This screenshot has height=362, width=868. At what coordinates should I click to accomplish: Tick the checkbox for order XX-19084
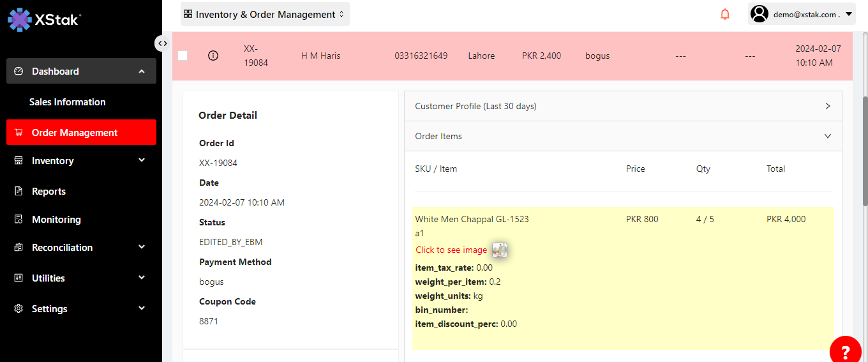point(183,56)
